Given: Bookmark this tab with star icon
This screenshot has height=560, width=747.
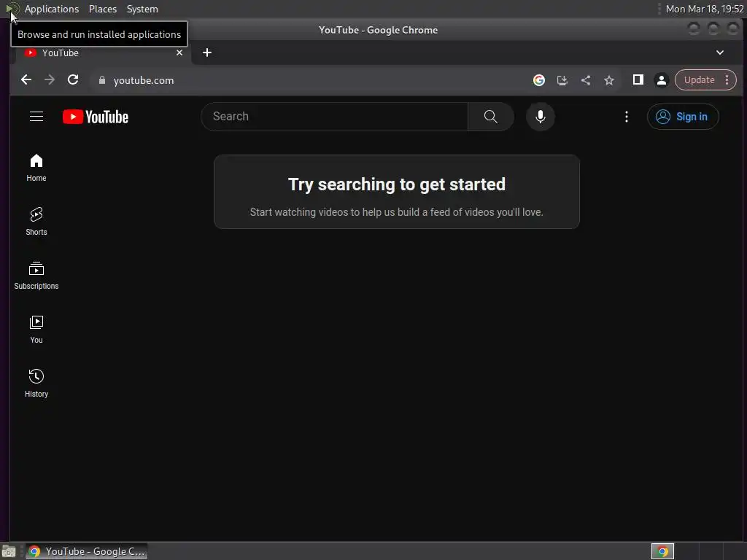Looking at the screenshot, I should [609, 80].
